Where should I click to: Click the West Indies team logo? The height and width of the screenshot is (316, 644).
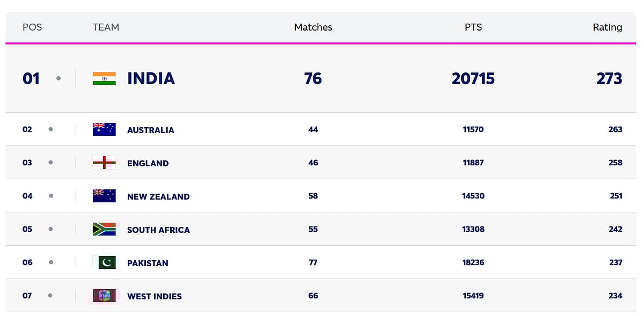click(104, 296)
